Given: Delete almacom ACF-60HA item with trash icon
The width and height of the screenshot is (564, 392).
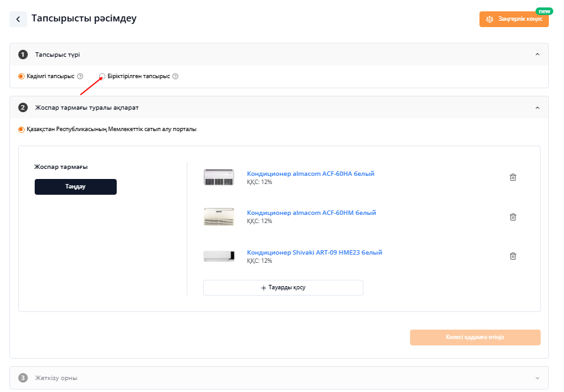Looking at the screenshot, I should (x=513, y=177).
